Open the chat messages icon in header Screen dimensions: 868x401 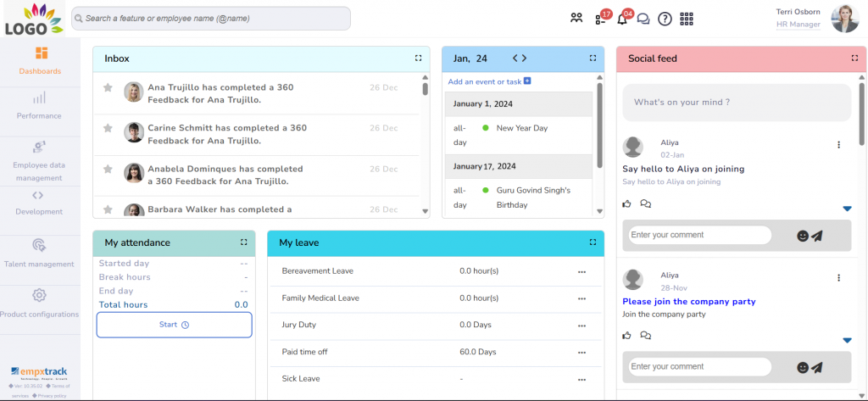(643, 19)
